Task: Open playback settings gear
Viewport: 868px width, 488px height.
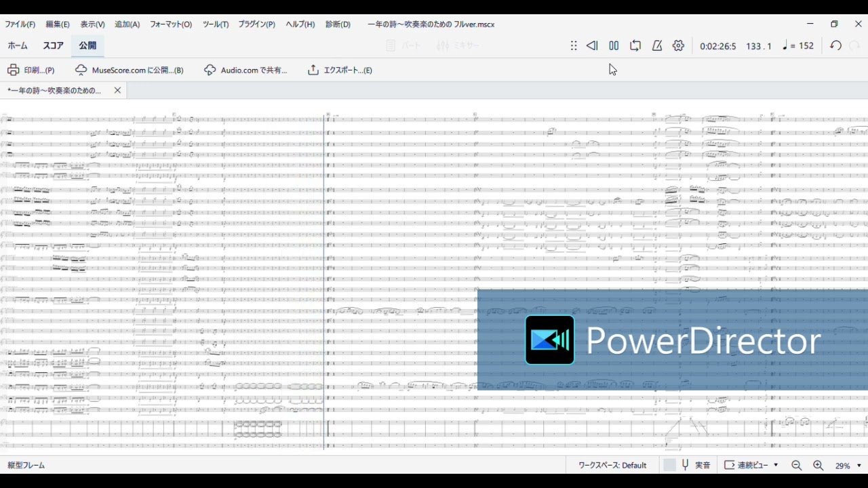Action: pos(678,46)
